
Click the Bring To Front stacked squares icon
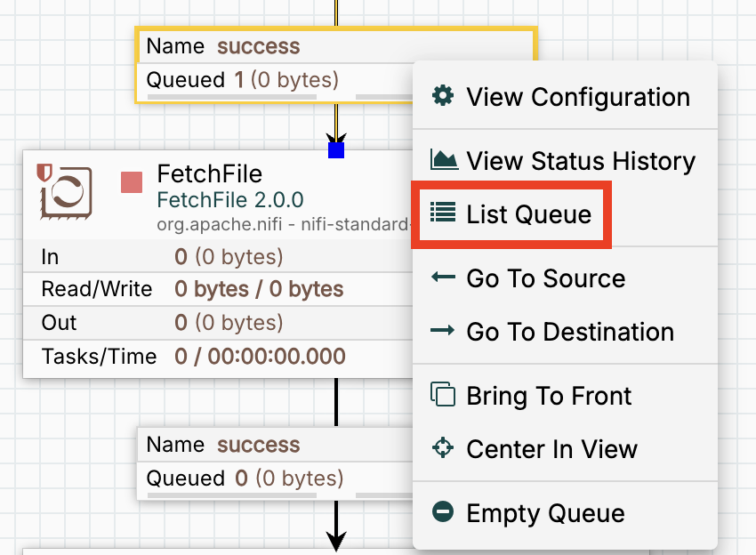click(442, 395)
